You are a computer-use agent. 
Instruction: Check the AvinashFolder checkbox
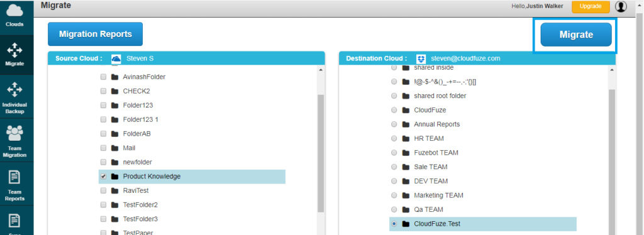click(104, 77)
